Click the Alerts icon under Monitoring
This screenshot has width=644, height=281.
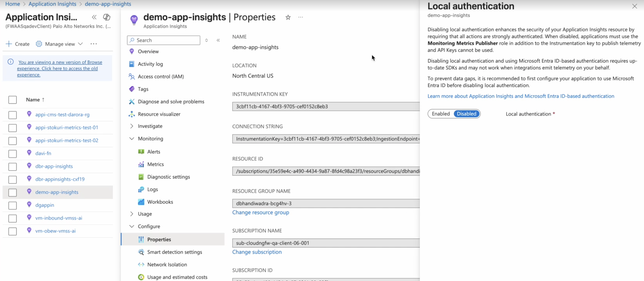pos(141,152)
